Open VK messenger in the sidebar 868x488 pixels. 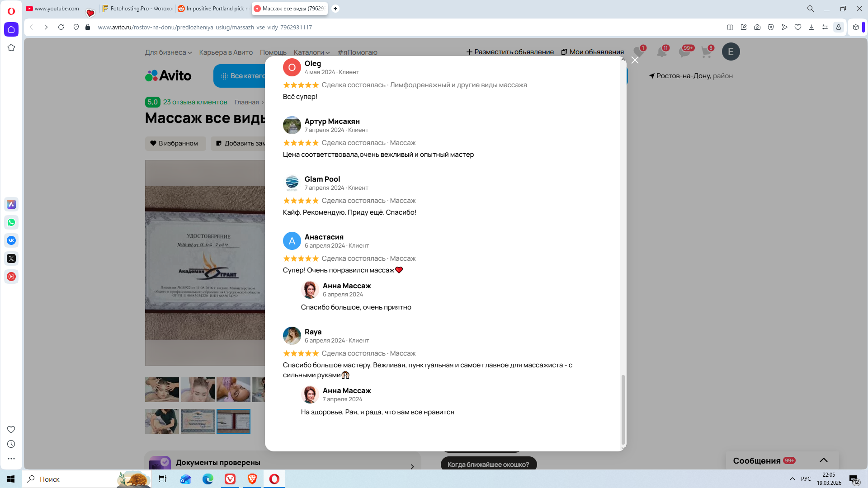(11, 240)
